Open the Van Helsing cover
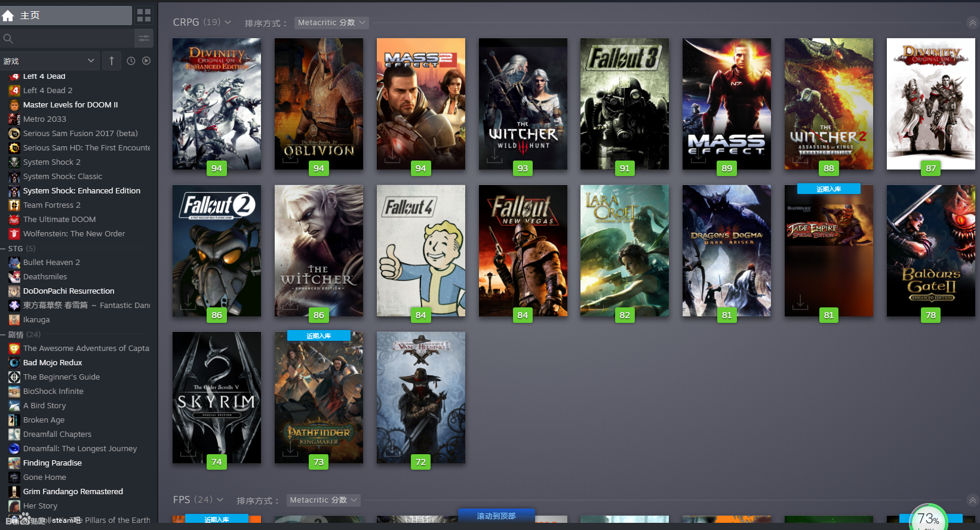The width and height of the screenshot is (980, 530). 421,397
